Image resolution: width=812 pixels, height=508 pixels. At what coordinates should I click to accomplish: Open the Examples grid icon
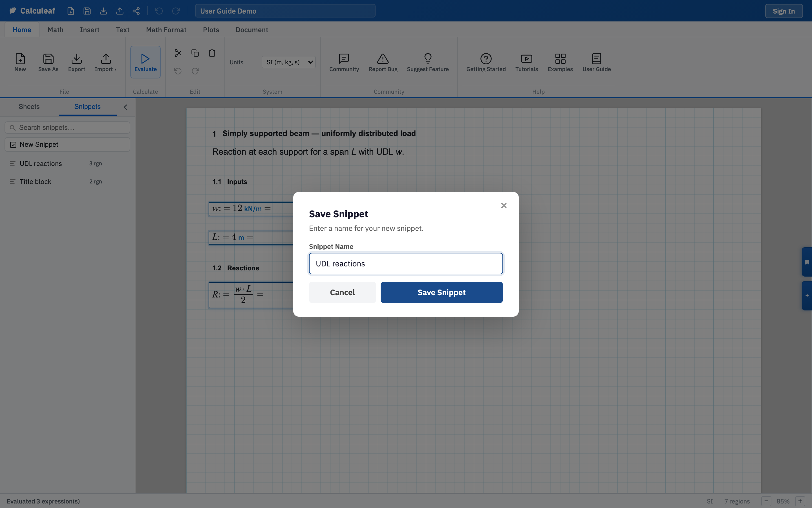point(560,62)
